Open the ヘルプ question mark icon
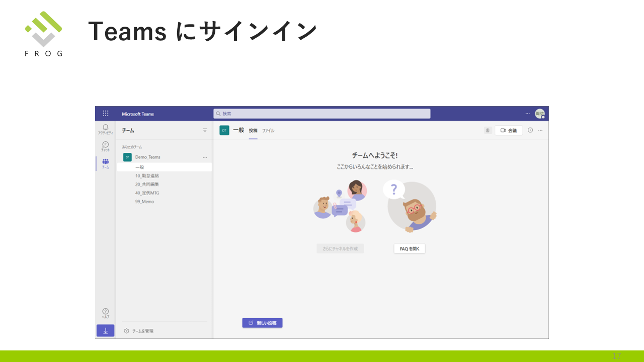 [105, 313]
